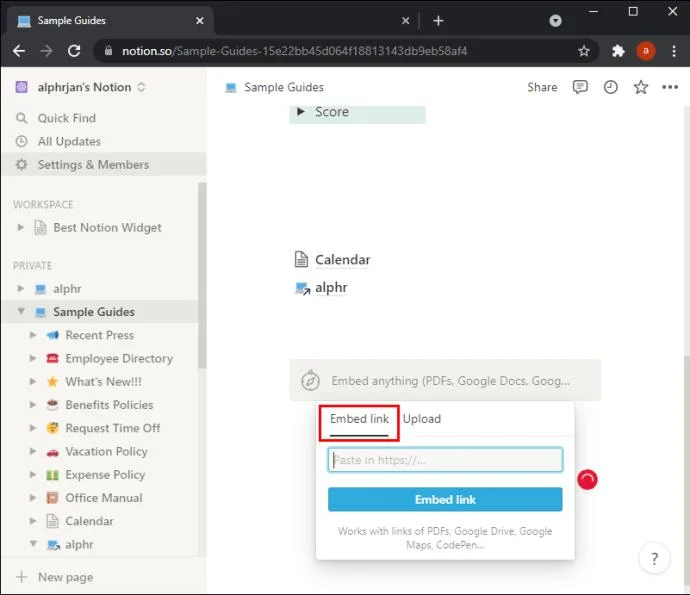The width and height of the screenshot is (690, 595).
Task: Go forward with the browser arrow
Action: click(46, 51)
